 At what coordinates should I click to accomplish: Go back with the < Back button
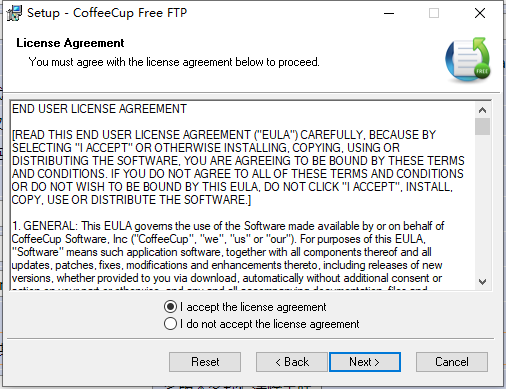(292, 362)
